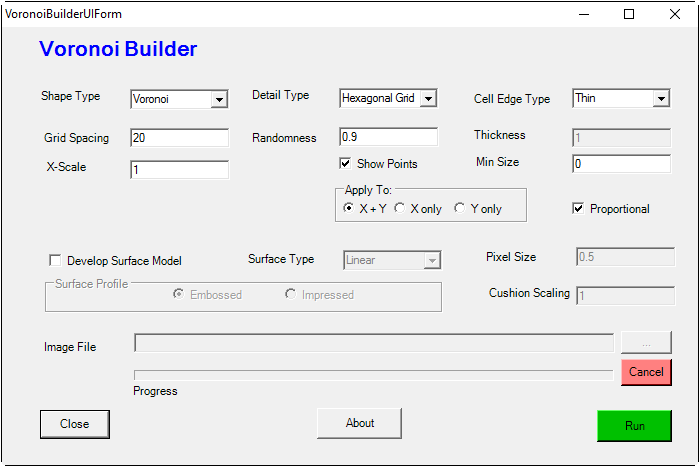This screenshot has height=467, width=700.
Task: Click the Progress bar
Action: (374, 375)
